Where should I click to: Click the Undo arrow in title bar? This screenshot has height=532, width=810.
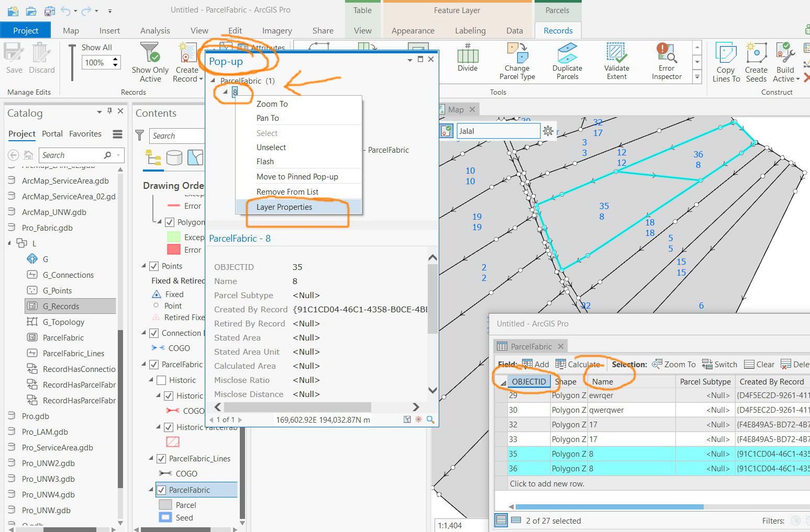(65, 10)
